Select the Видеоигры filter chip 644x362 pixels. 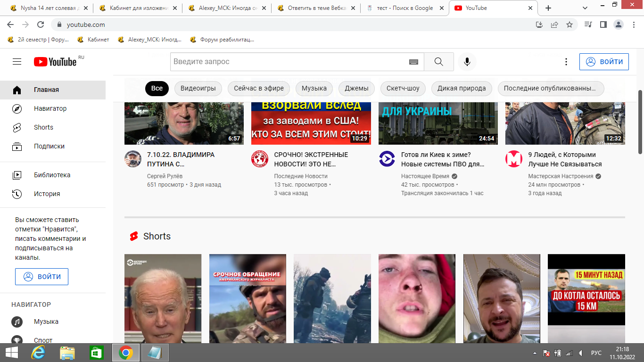coord(198,88)
